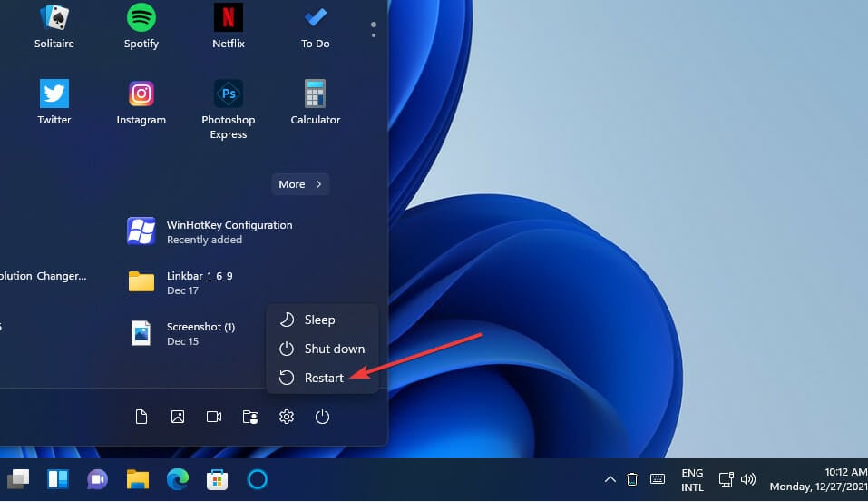The image size is (868, 502).
Task: Open the Calculator app
Action: click(315, 103)
